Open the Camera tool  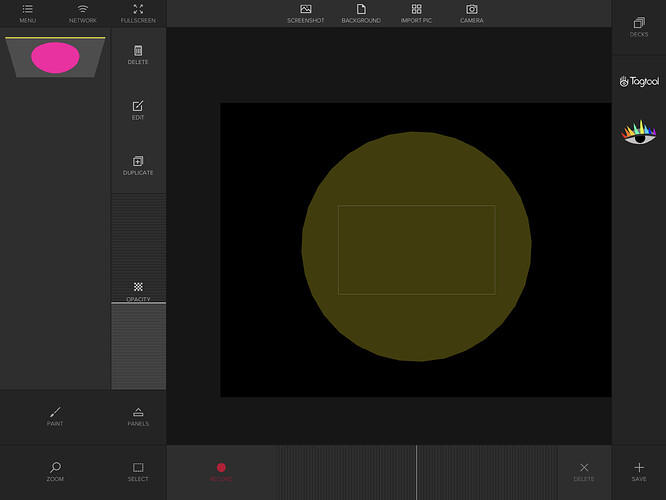(x=472, y=13)
